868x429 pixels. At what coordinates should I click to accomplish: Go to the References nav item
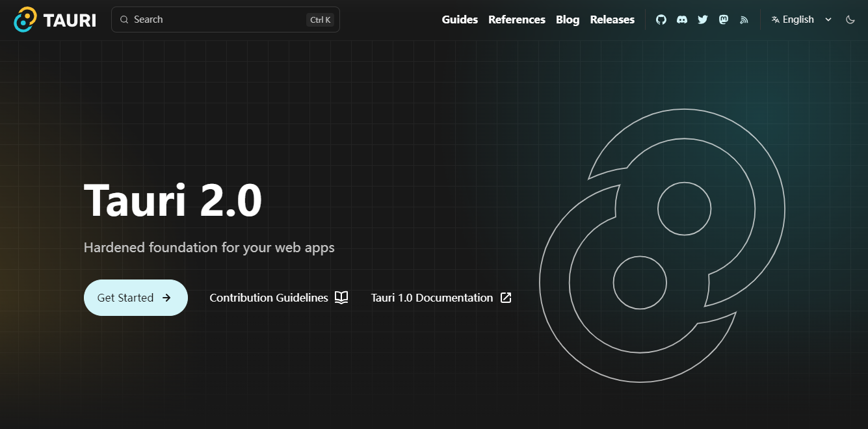coord(517,19)
